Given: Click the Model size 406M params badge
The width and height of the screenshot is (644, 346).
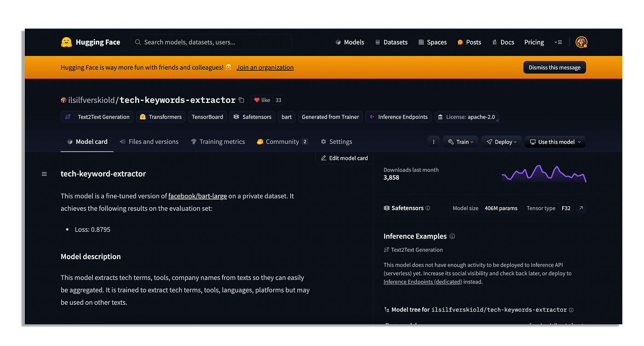Looking at the screenshot, I should coord(485,208).
